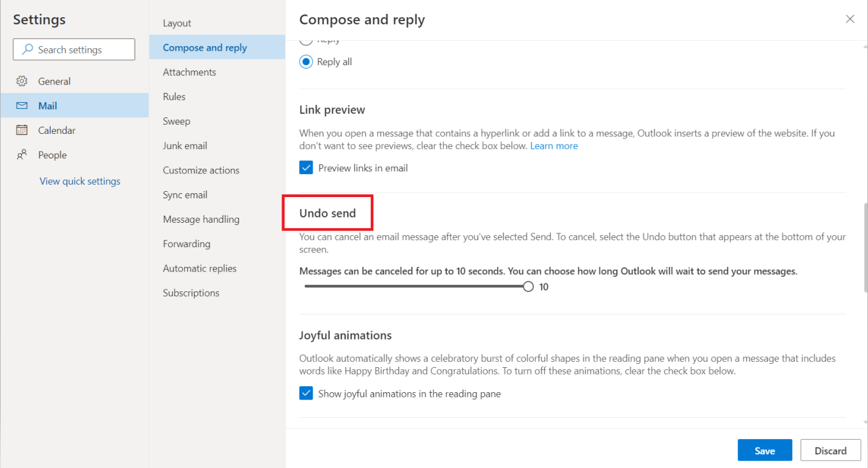Image resolution: width=868 pixels, height=468 pixels.
Task: Click the Joyful animations heading
Action: coord(346,335)
